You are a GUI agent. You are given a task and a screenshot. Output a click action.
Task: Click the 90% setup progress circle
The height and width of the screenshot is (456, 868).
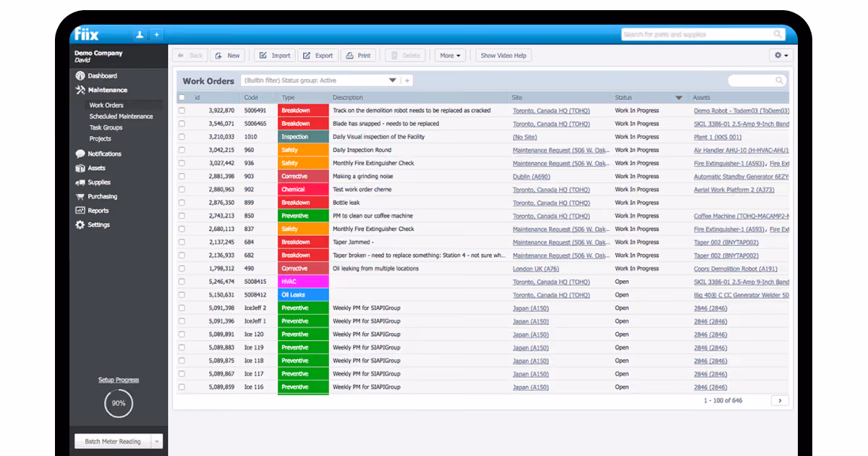[x=119, y=403]
